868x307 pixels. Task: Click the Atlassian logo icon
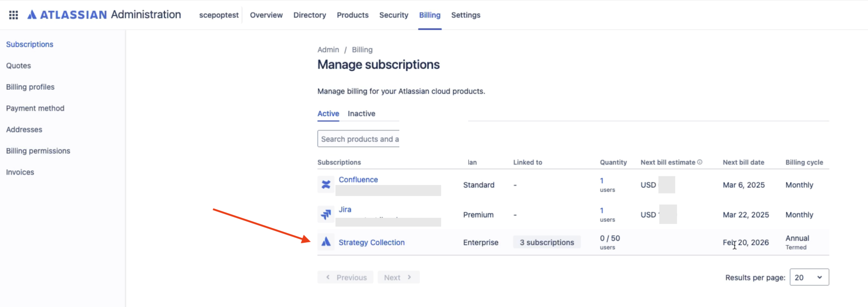pos(32,15)
